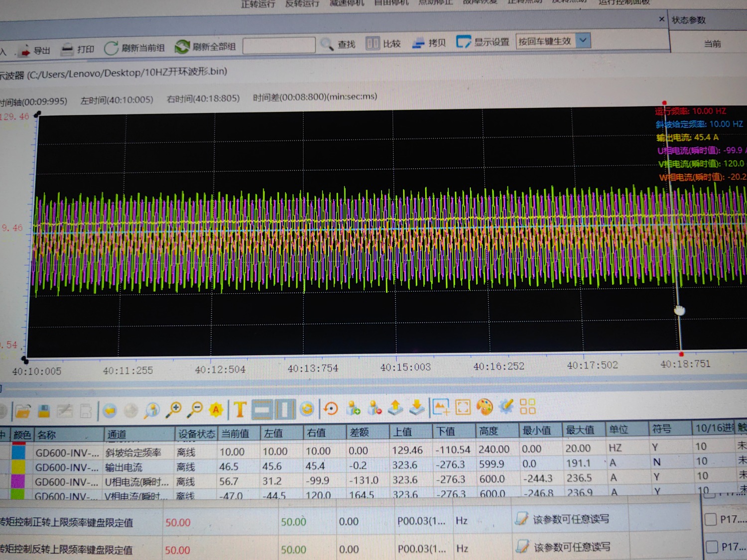
Task: Click the 输出电流: 45.4 A legend entry
Action: (688, 137)
